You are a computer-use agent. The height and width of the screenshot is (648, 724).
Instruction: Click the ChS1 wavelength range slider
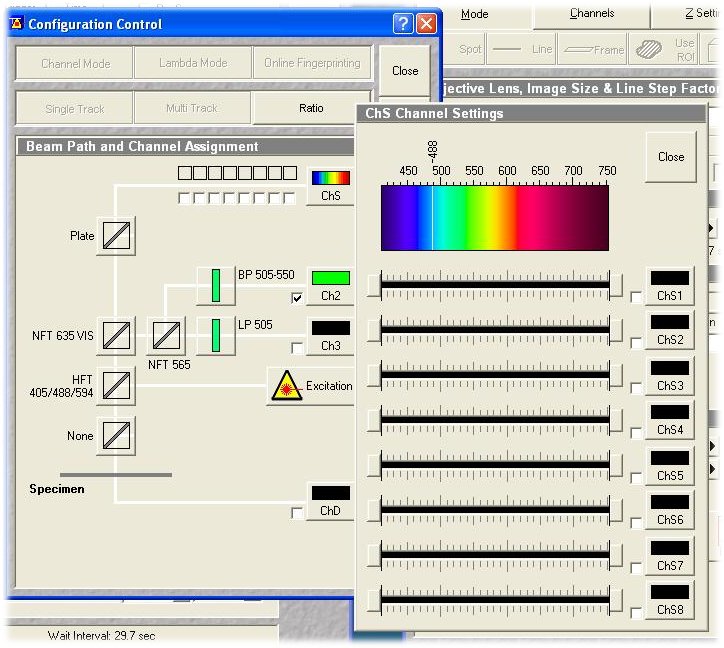coord(495,286)
